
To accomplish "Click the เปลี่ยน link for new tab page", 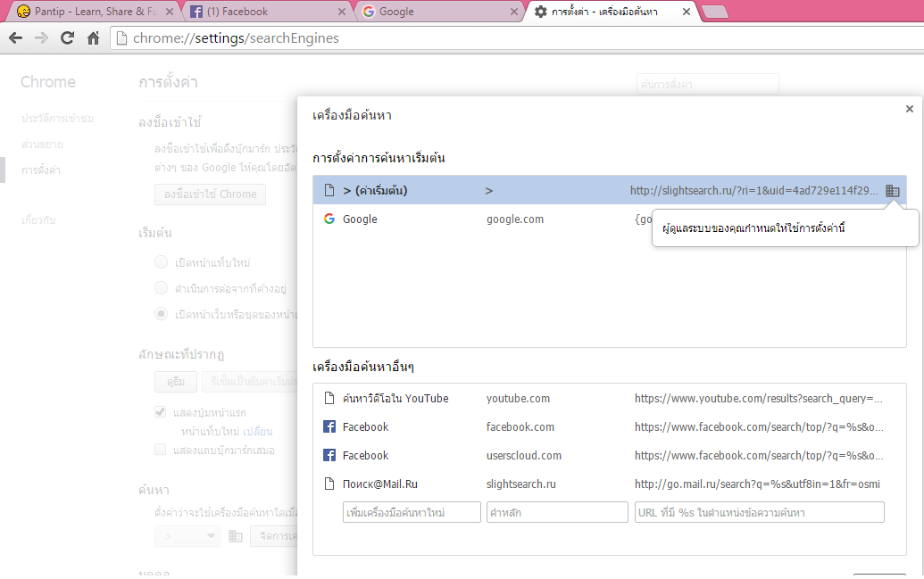I will (257, 431).
